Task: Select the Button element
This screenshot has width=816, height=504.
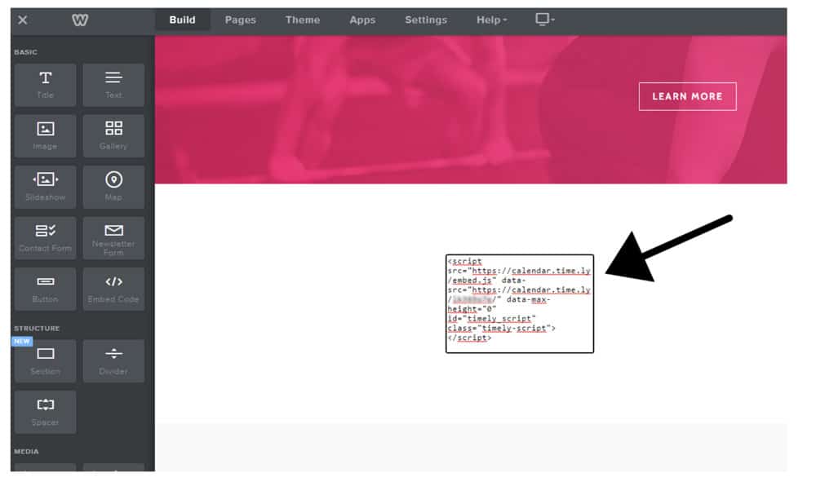Action: click(45, 289)
